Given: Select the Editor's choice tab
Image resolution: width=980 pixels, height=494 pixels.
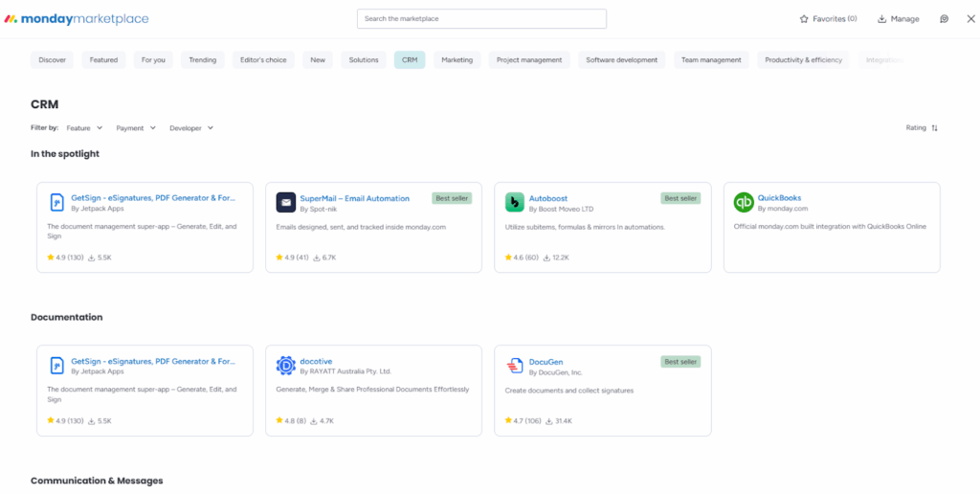Looking at the screenshot, I should click(263, 59).
